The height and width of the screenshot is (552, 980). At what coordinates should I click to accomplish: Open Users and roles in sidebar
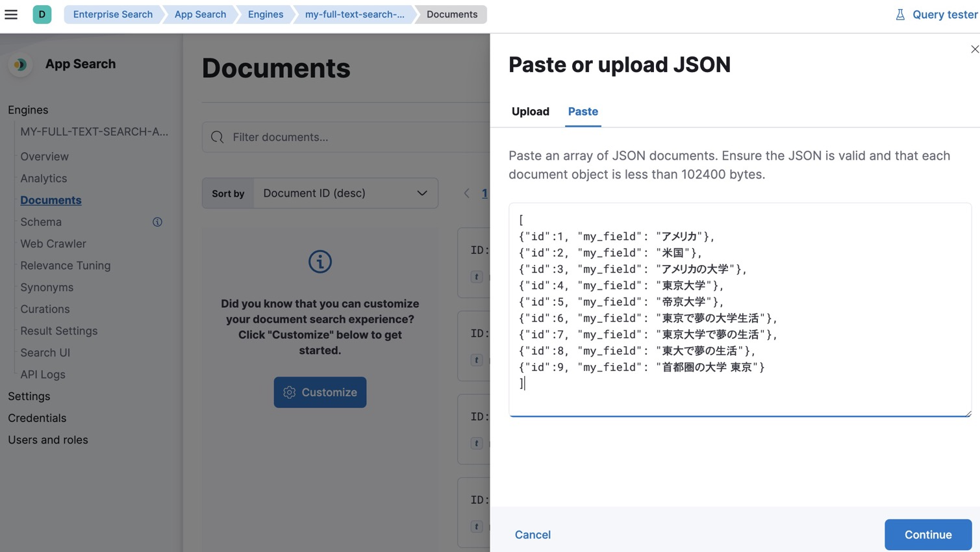[48, 440]
